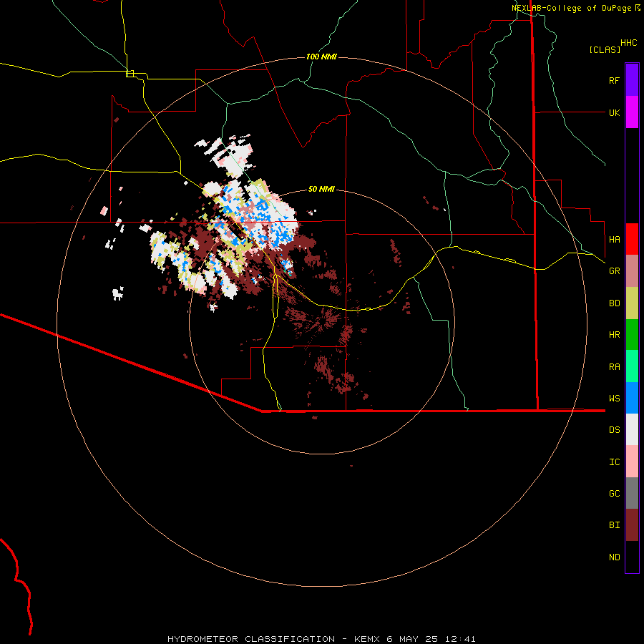Click the UK legend label

tap(614, 112)
